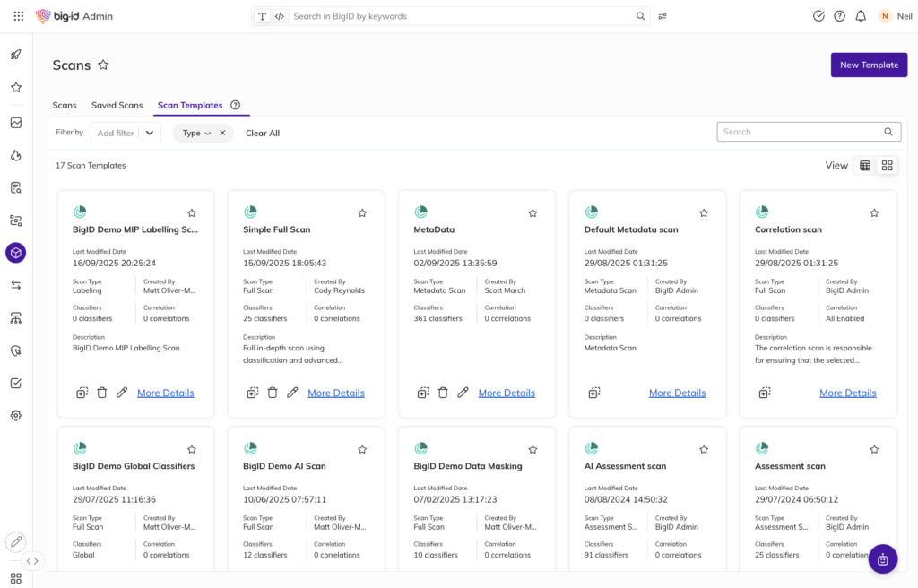
Task: Go to the Scans tab
Action: tap(65, 105)
